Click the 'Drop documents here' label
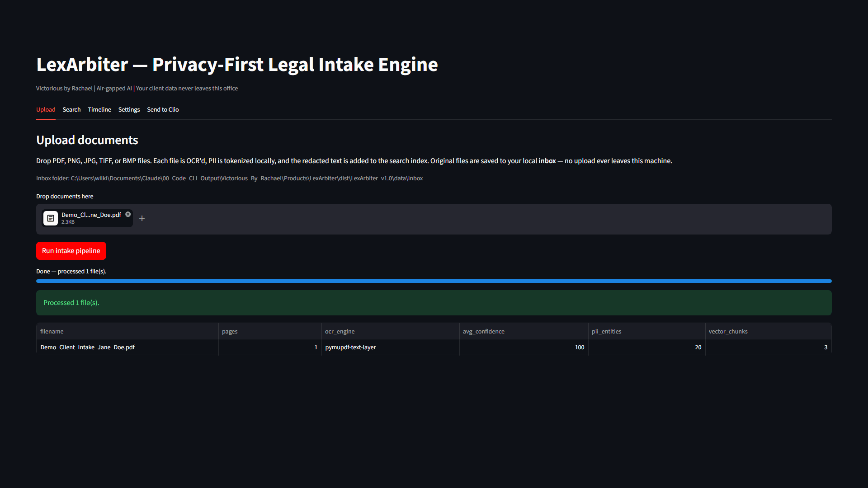Viewport: 868px width, 488px height. pos(65,197)
